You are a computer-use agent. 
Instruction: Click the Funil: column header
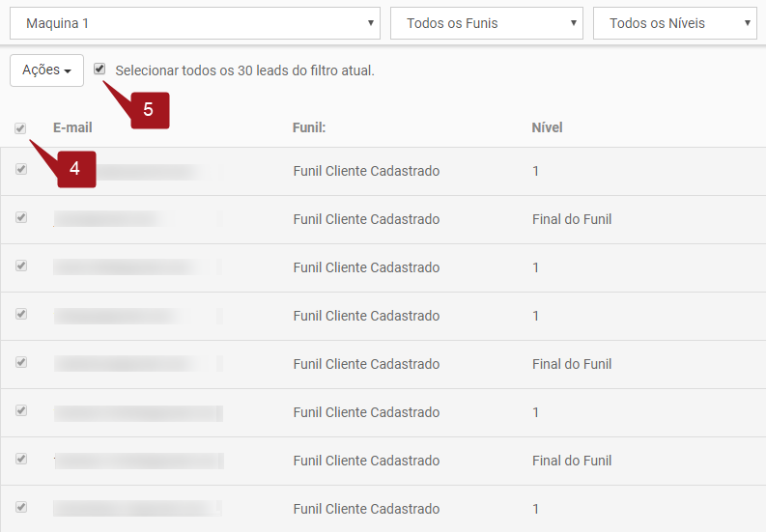(309, 127)
